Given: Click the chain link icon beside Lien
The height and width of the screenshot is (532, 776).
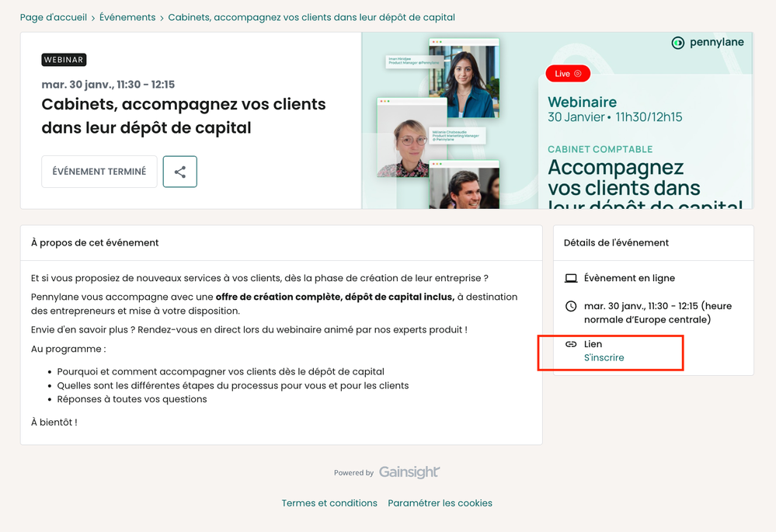Looking at the screenshot, I should click(571, 344).
